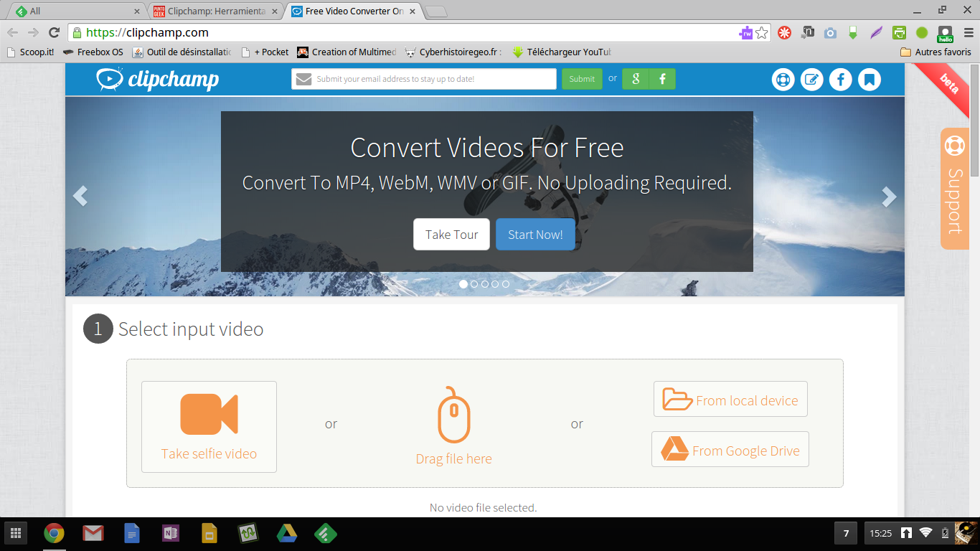Screen dimensions: 980x551
Task: Open the Téléchargeur YouTube bookmark
Action: [x=562, y=52]
